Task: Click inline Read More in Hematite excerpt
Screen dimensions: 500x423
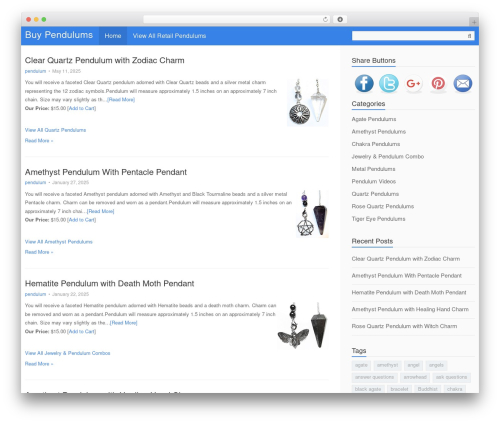Action: (x=123, y=323)
